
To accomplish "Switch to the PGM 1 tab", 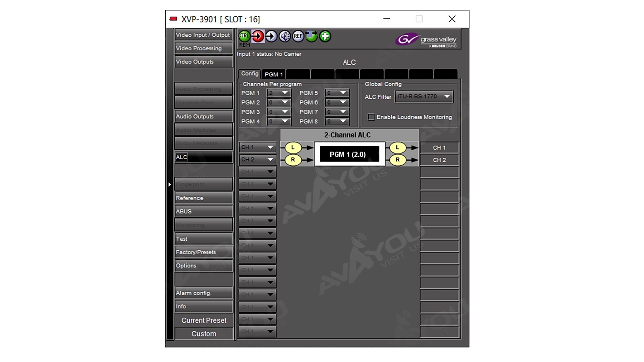I will [274, 74].
